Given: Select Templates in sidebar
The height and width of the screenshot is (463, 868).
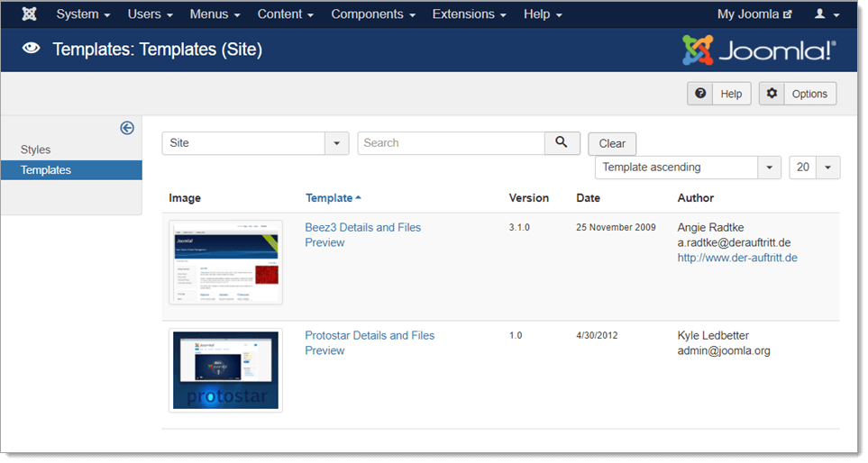Looking at the screenshot, I should click(x=71, y=170).
